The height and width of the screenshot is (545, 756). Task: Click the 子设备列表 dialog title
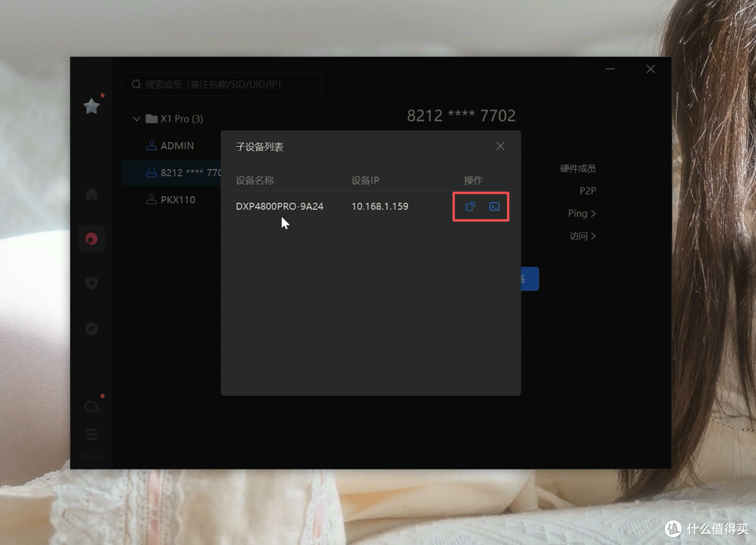pos(260,146)
